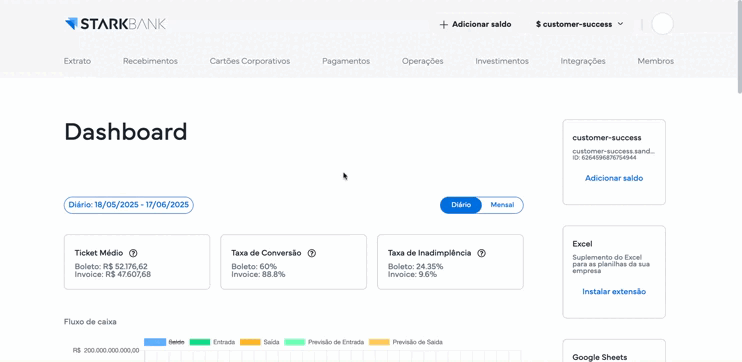
Task: Click the Invoice: 88.8% conversion value
Action: 258,274
